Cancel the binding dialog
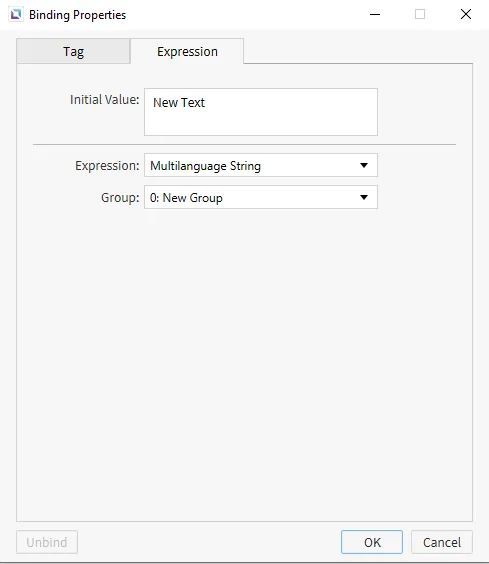 tap(442, 542)
